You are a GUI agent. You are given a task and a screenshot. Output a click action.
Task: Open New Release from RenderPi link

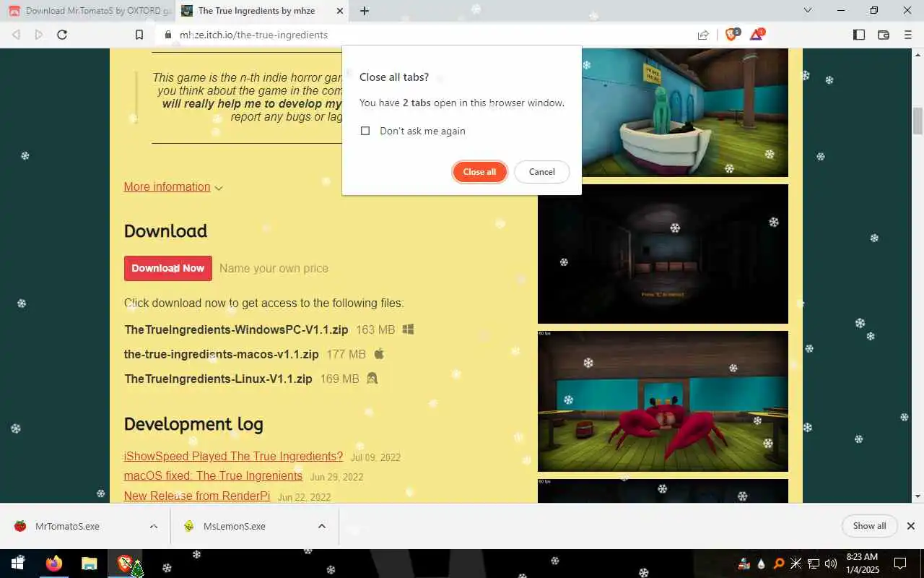point(197,496)
